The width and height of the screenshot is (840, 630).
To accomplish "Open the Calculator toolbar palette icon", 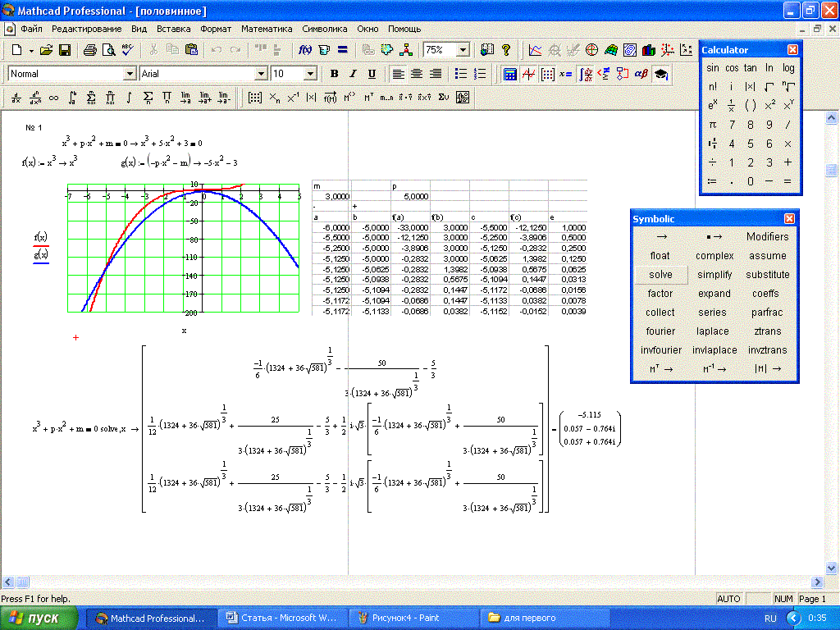I will tap(509, 74).
